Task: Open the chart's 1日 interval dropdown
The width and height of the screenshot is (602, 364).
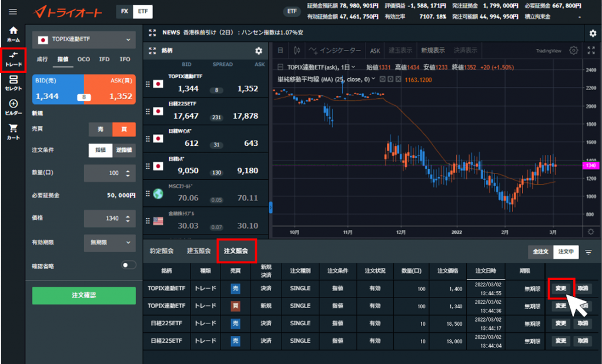Action: [x=348, y=67]
